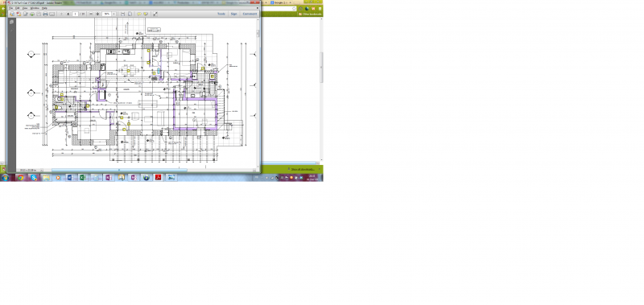The image size is (644, 305).
Task: Click the Email envelope toolbar icon
Action: click(52, 14)
